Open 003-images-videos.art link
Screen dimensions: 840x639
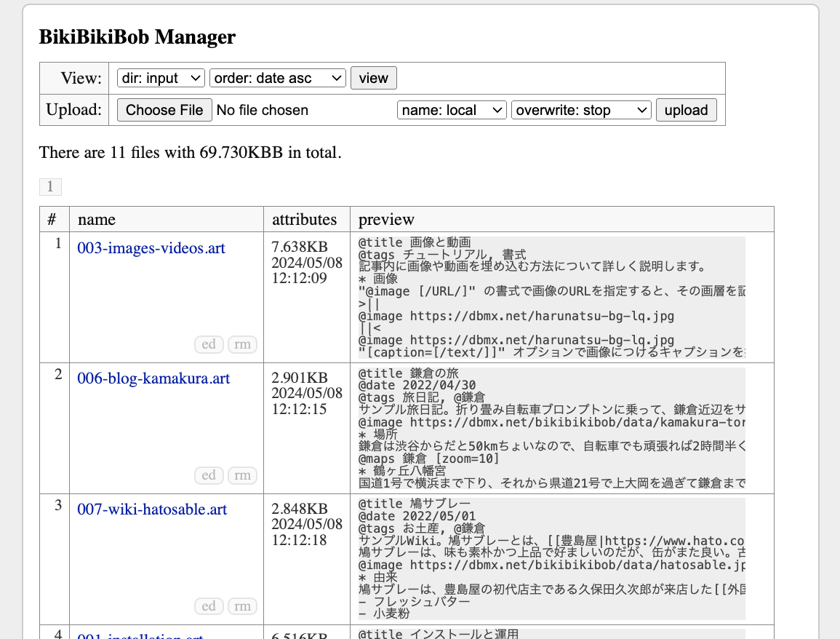[151, 248]
